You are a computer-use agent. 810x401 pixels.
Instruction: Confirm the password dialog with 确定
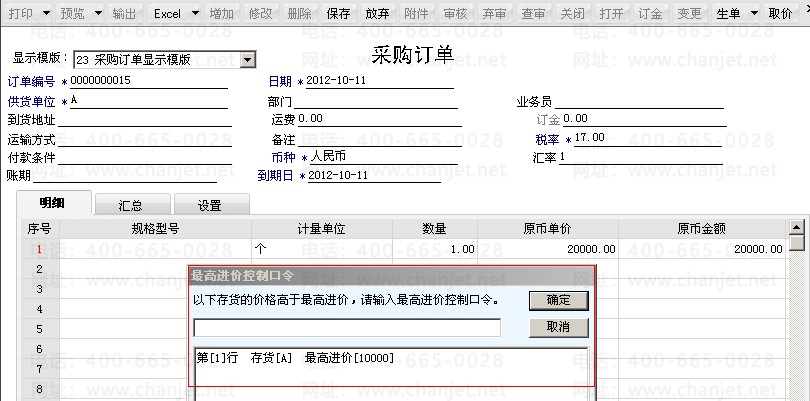[x=558, y=301]
